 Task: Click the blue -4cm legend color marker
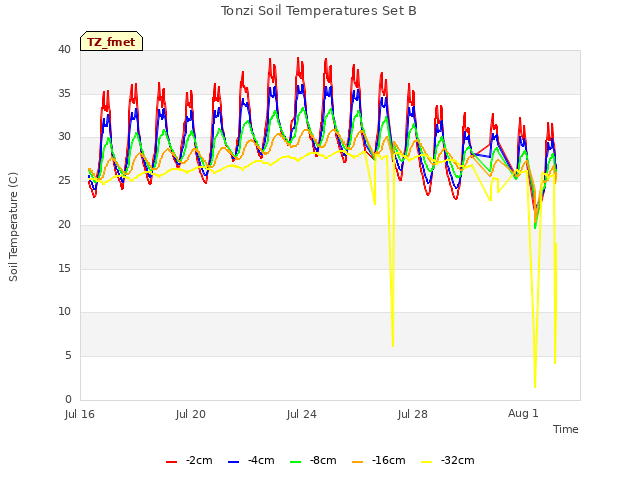coord(233,462)
